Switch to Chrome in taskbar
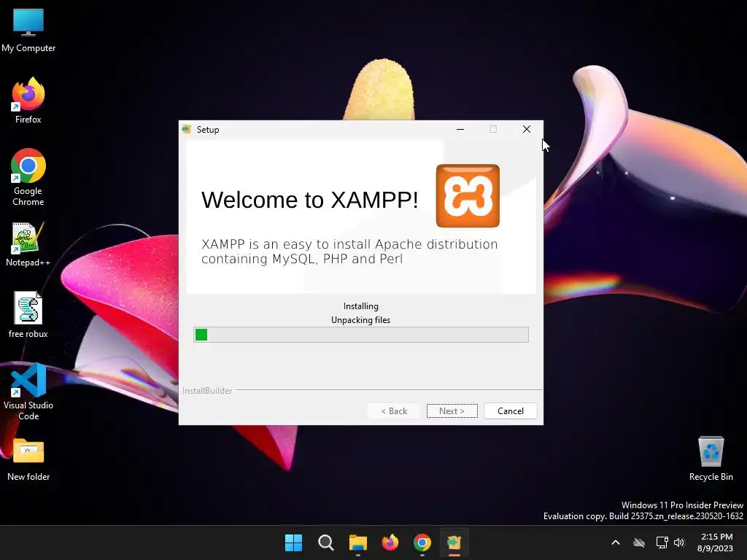Image resolution: width=747 pixels, height=560 pixels. pyautogui.click(x=422, y=542)
